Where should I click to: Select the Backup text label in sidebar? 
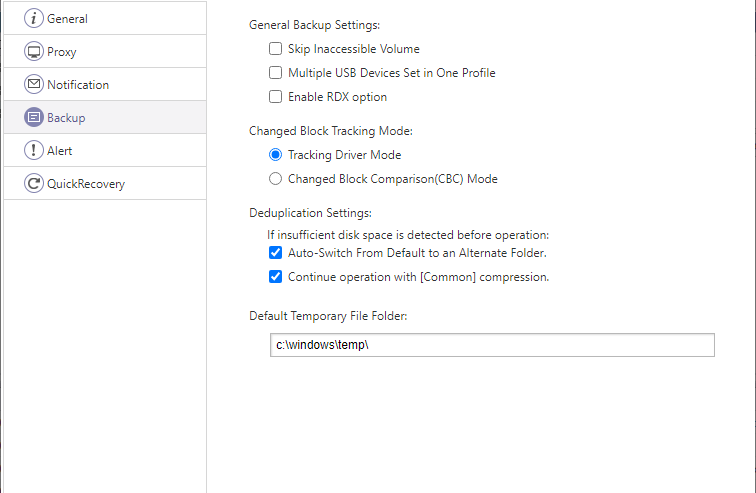66,117
